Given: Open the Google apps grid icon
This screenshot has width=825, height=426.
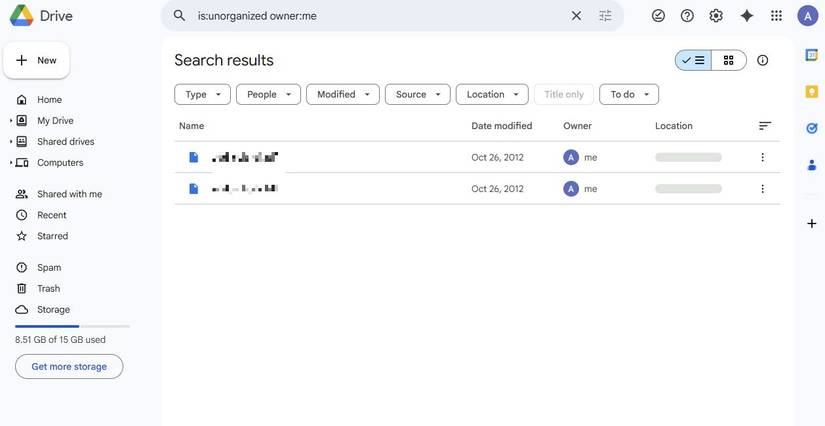Looking at the screenshot, I should coord(777,16).
